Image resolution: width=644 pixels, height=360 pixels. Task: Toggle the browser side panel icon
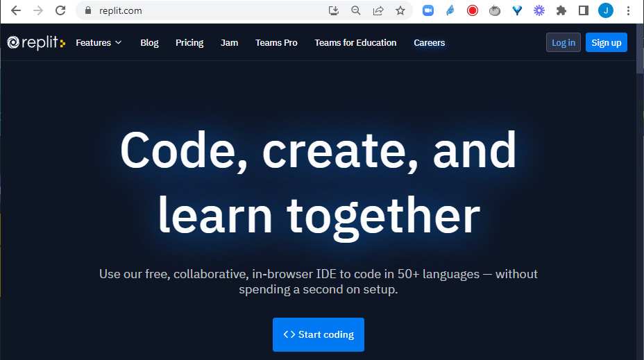[583, 10]
